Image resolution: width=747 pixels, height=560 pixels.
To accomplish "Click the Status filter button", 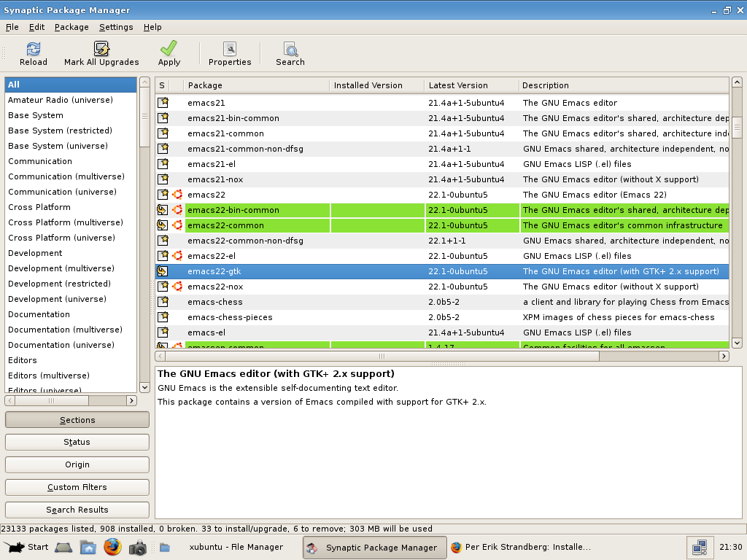I will (77, 442).
